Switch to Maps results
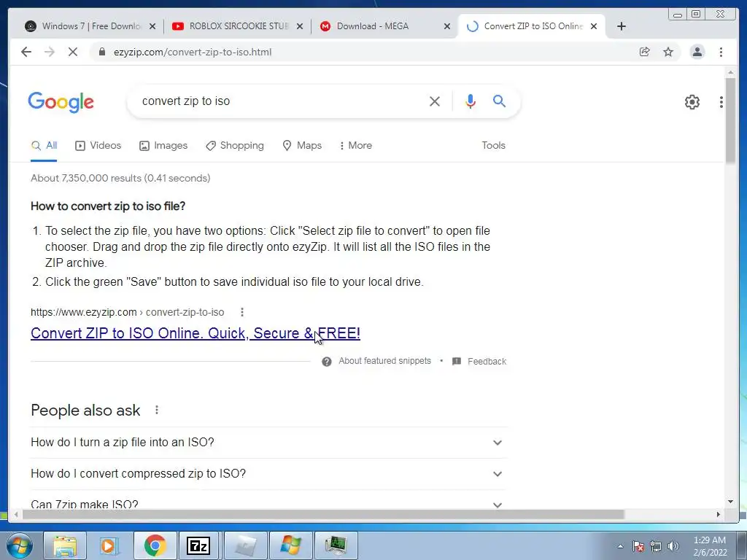The height and width of the screenshot is (560, 747). 302,146
